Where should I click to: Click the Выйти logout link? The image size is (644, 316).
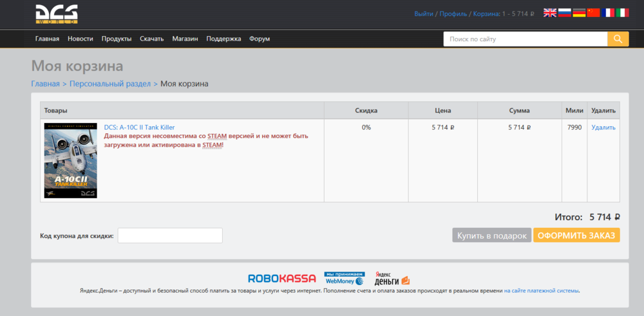coord(424,14)
